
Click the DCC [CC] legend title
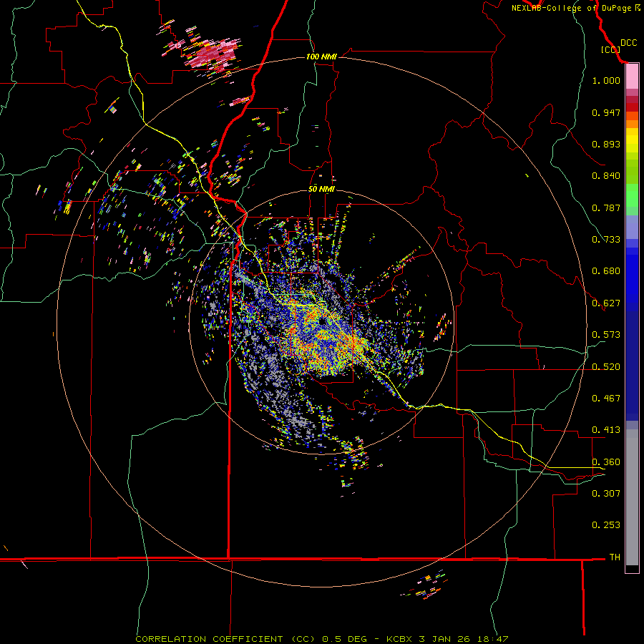619,47
